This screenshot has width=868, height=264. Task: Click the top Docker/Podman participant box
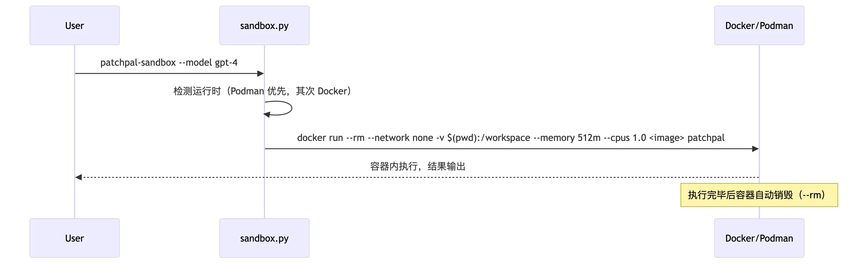(759, 26)
